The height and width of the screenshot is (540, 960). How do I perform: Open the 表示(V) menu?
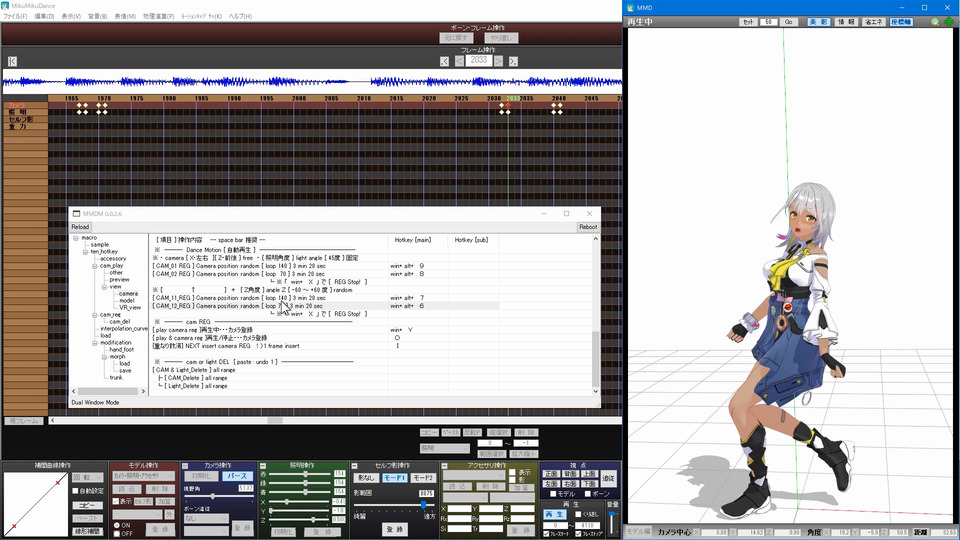pos(71,17)
